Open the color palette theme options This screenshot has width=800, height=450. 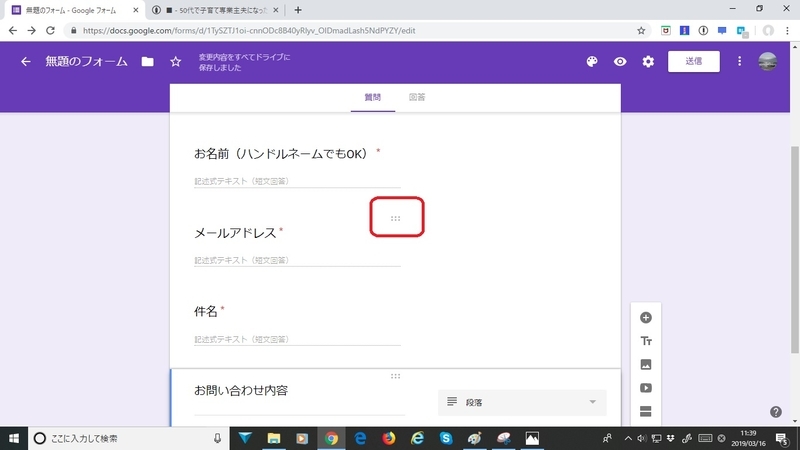[592, 62]
